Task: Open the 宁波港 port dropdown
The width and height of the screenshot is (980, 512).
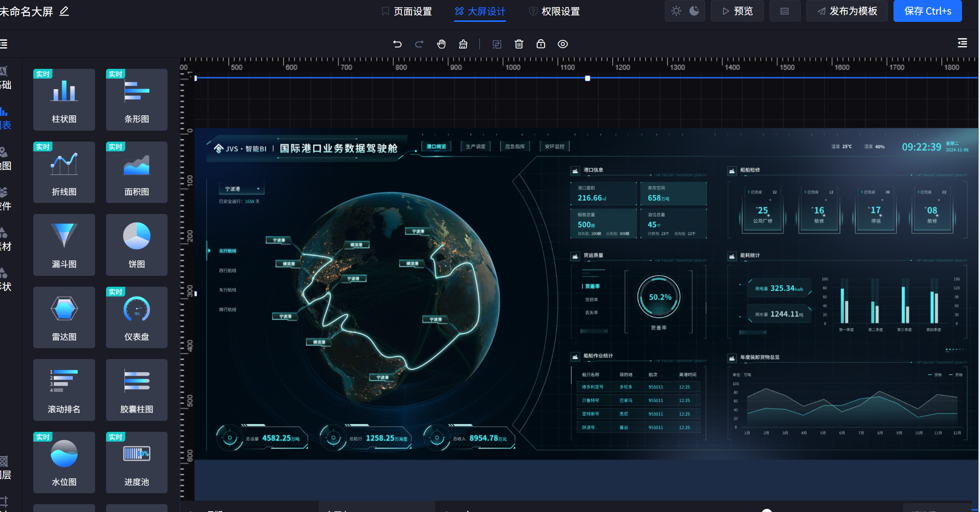Action: point(242,189)
